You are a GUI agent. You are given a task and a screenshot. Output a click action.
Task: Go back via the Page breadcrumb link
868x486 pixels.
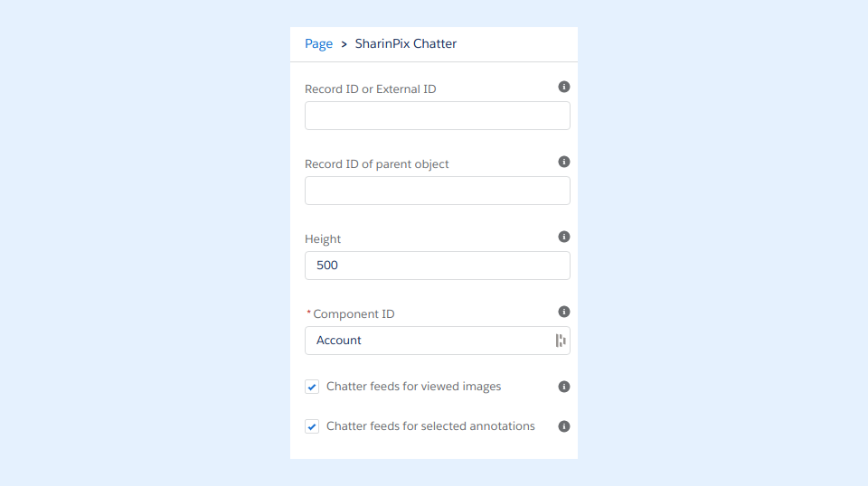point(318,43)
